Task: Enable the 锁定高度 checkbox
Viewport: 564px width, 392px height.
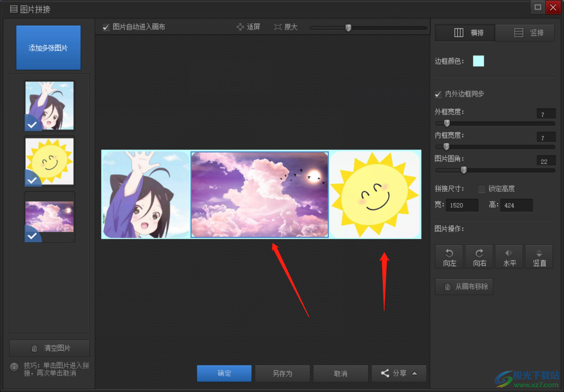Action: pos(482,189)
